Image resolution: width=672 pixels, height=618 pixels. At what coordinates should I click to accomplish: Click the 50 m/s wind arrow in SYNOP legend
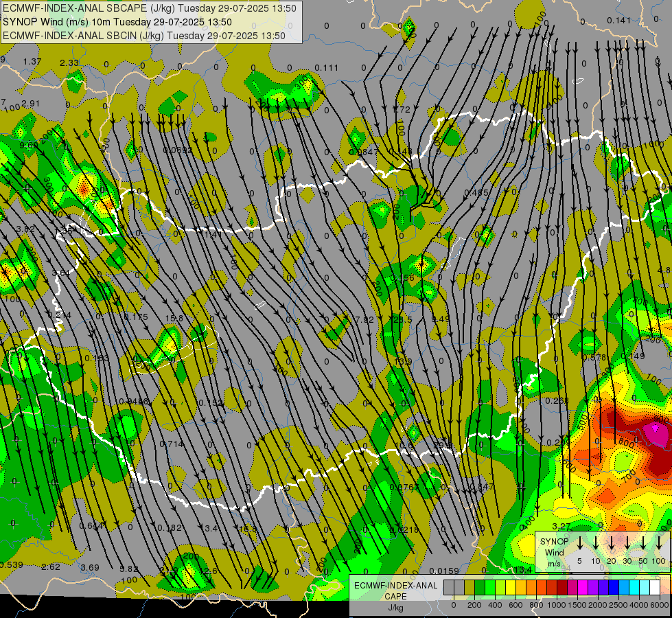[643, 542]
